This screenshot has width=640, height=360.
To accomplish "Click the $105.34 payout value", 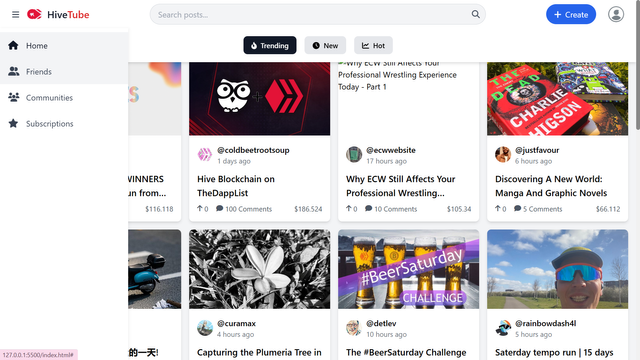I will coord(459,209).
